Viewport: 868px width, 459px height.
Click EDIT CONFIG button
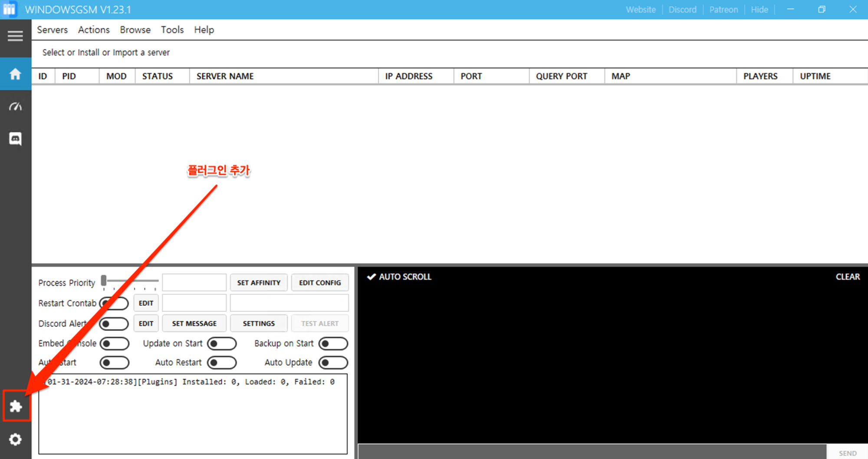320,283
